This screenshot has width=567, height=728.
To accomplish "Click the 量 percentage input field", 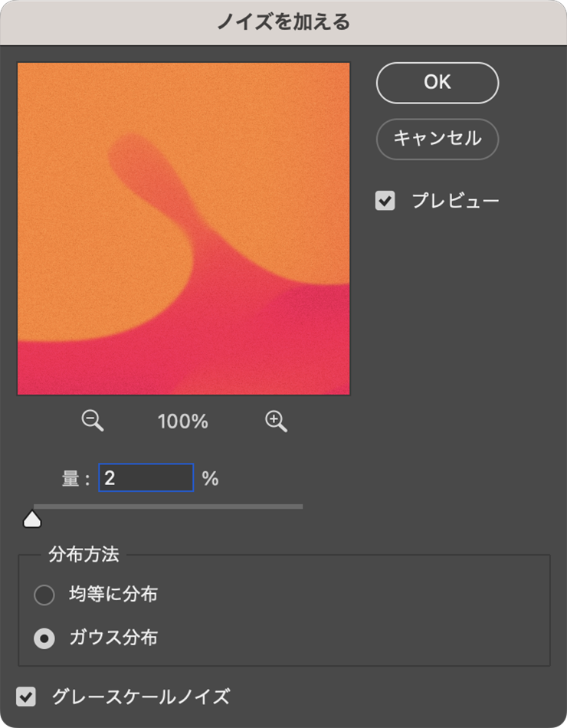I will pyautogui.click(x=146, y=478).
